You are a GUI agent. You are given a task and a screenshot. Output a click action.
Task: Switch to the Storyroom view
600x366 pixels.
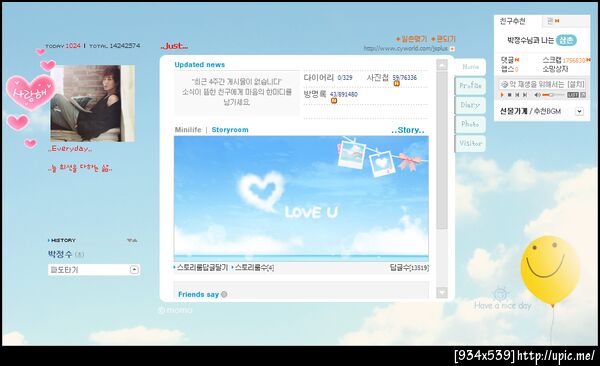tap(230, 130)
